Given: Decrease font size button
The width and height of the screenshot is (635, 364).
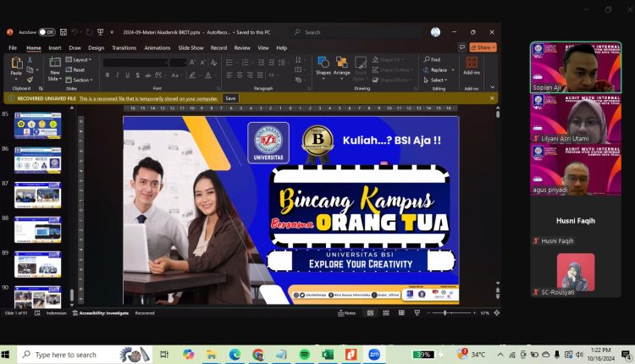Looking at the screenshot, I should point(202,63).
